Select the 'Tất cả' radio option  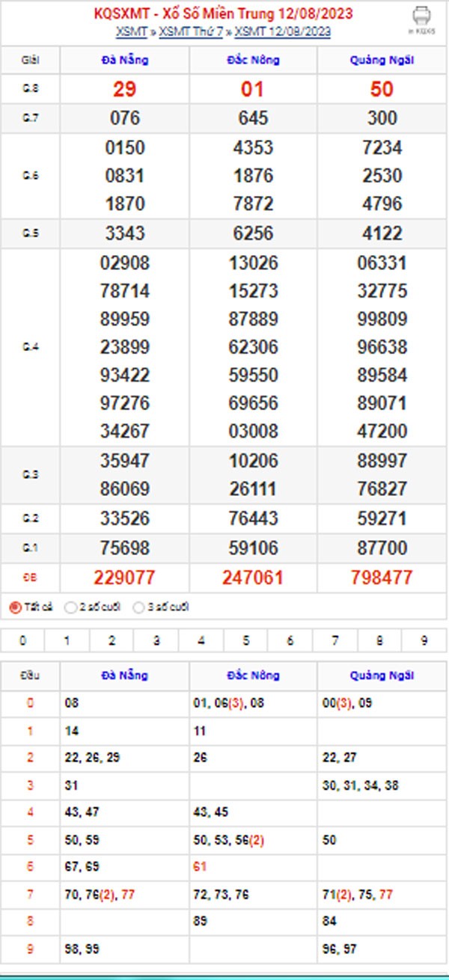pyautogui.click(x=15, y=607)
